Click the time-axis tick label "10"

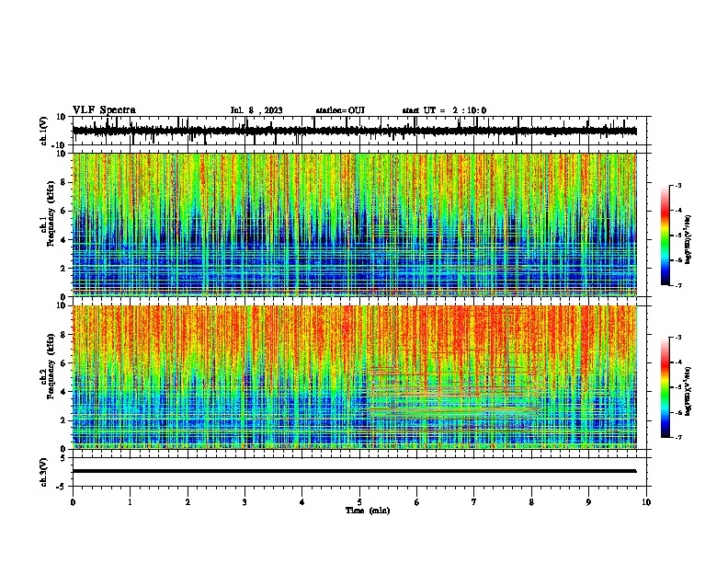(646, 502)
